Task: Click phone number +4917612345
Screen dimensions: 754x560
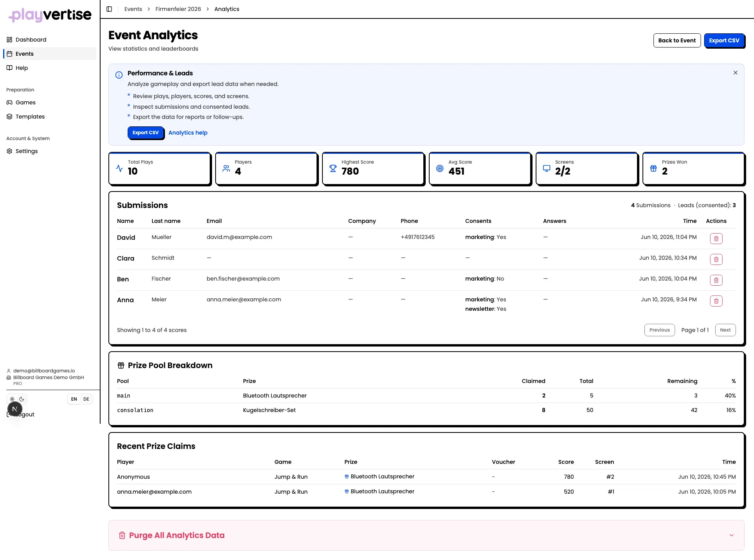Action: click(417, 237)
